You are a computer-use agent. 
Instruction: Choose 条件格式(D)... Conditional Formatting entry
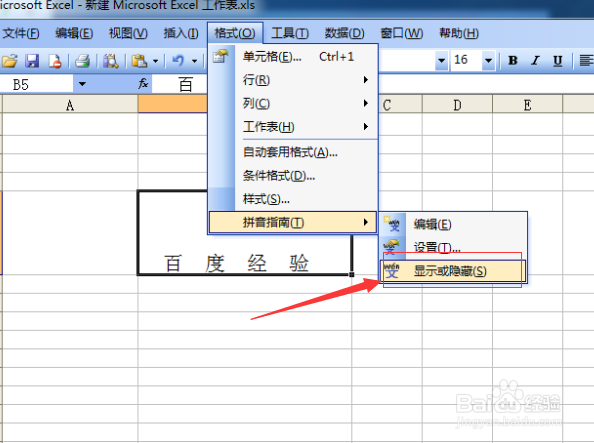293,175
